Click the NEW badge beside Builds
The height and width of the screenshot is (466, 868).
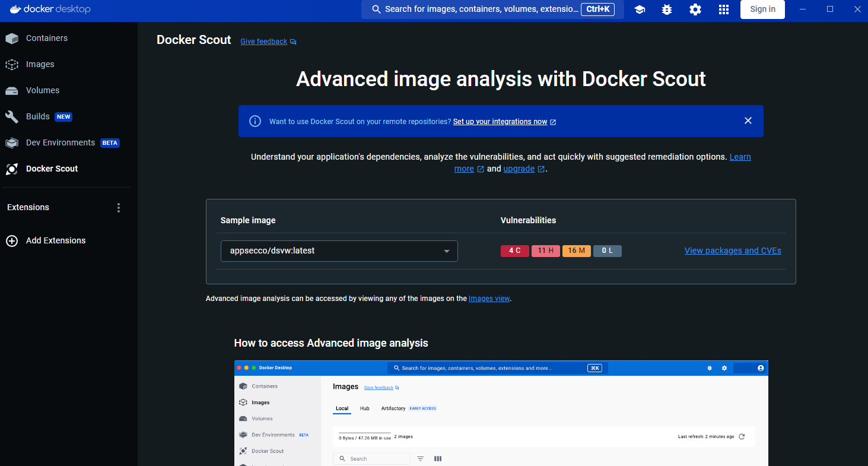coord(63,117)
